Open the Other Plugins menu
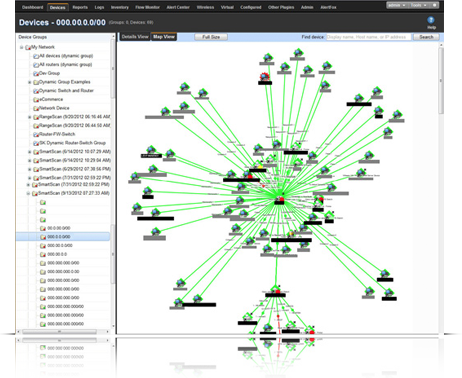462x378 pixels. (x=281, y=7)
